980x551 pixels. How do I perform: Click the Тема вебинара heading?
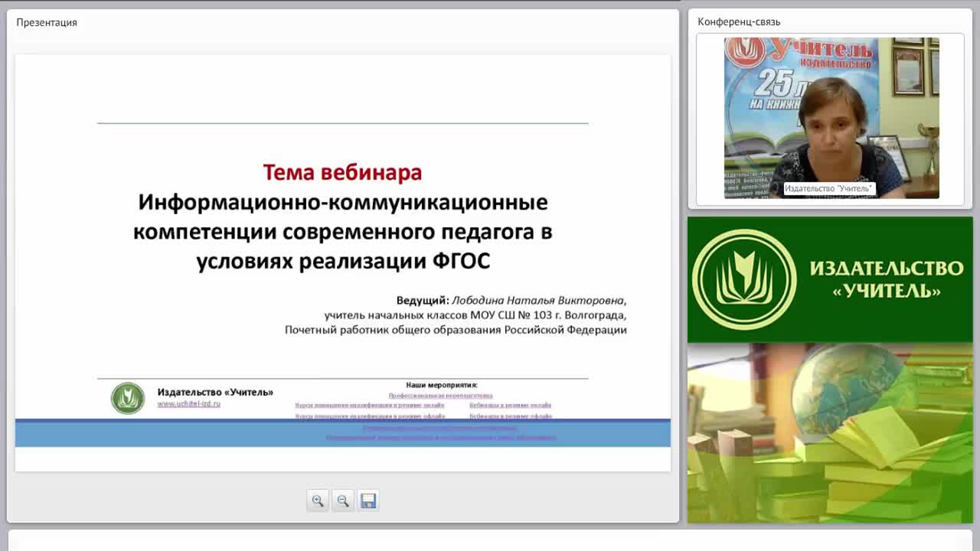342,172
